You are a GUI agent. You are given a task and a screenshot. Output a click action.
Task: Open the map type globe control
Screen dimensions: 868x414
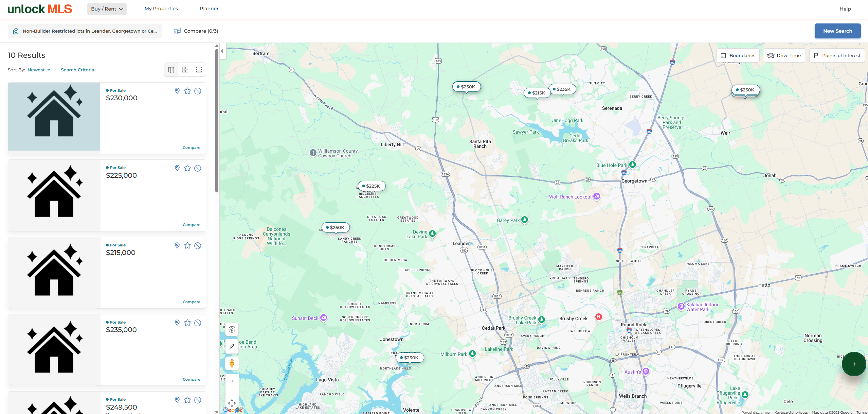232,329
